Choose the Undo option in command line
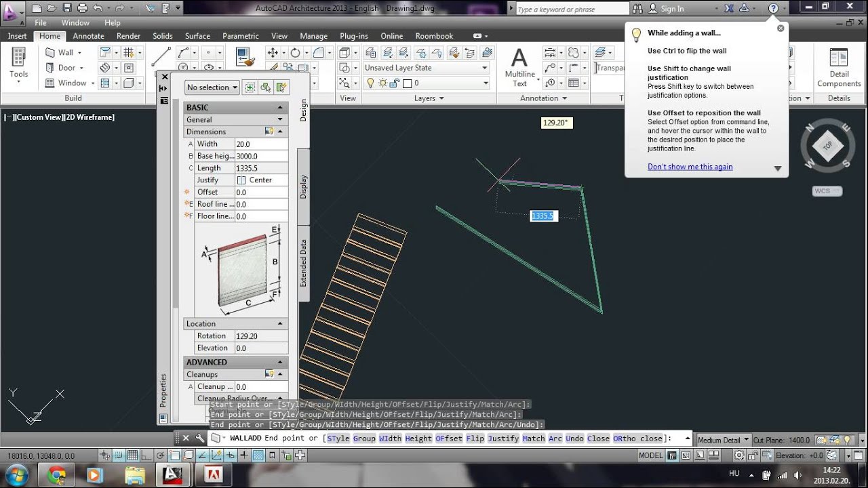 coord(574,439)
